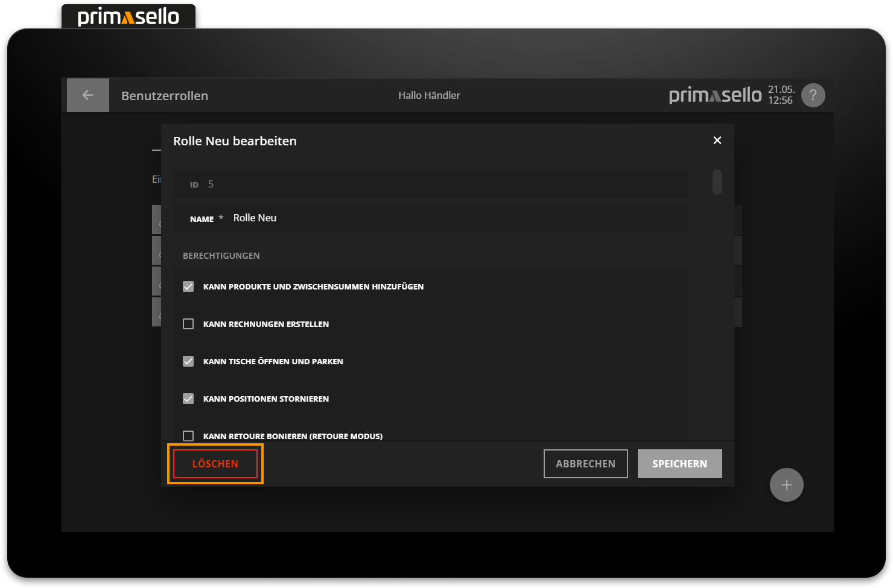Tick the Kann Retoure bonieren checkbox
The width and height of the screenshot is (893, 588).
188,435
